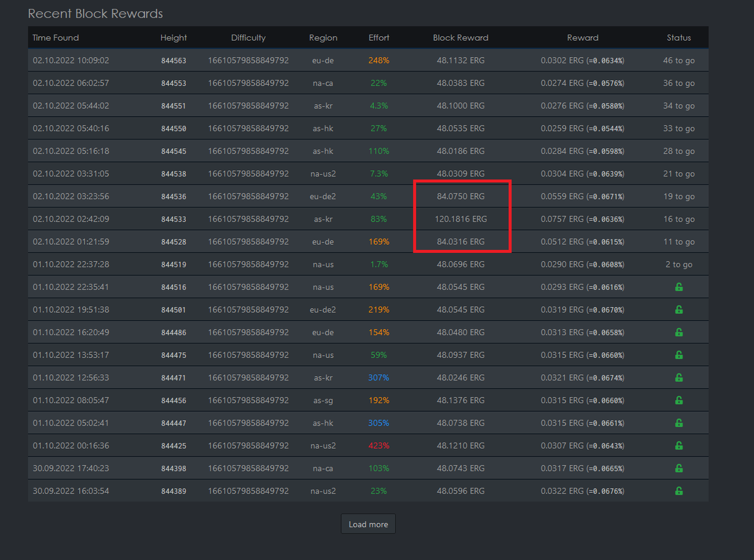Viewport: 754px width, 560px height.
Task: Click the 0.0559 ERG reward cell
Action: coord(582,197)
